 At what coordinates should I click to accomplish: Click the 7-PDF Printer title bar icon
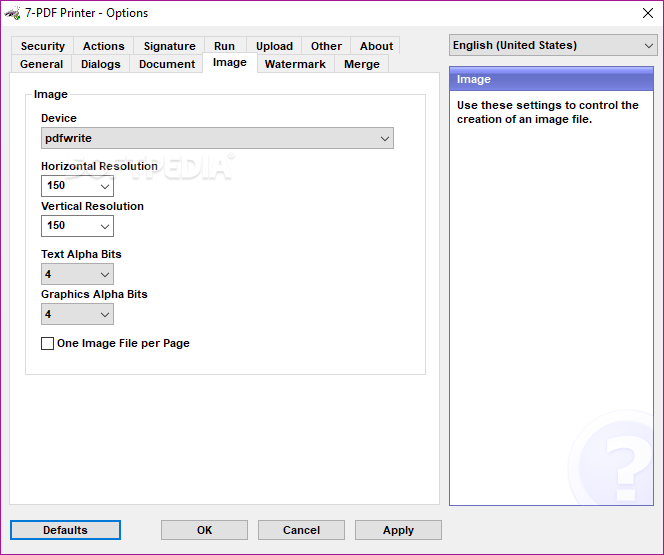(x=13, y=13)
